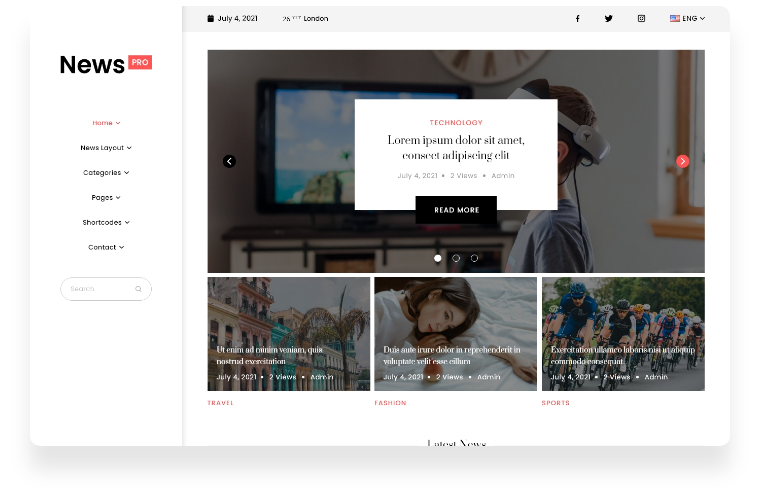Click "Ut enim ad minim veniam" article title
The width and height of the screenshot is (760, 500).
pyautogui.click(x=269, y=355)
